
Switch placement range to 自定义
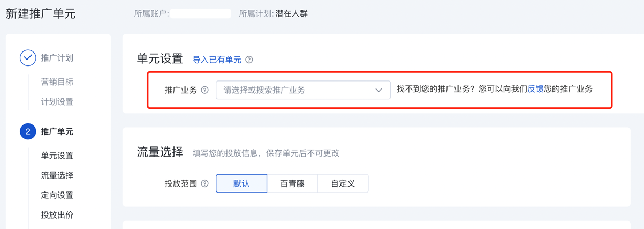(x=343, y=183)
